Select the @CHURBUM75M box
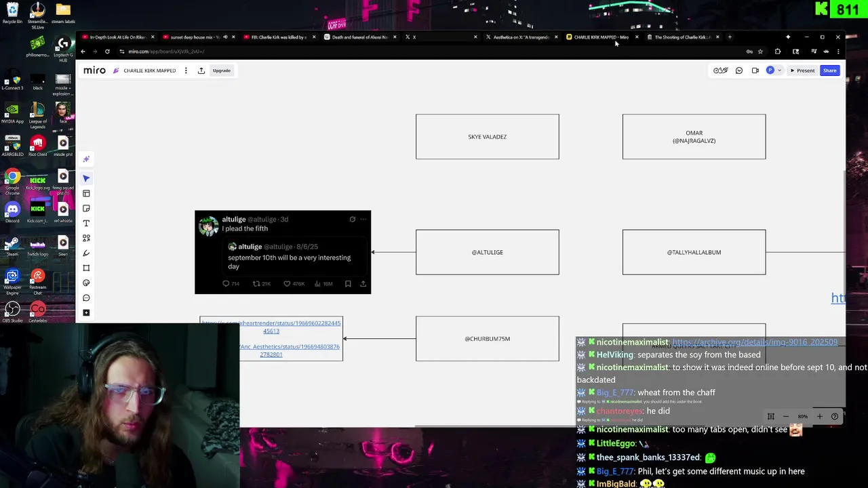The height and width of the screenshot is (488, 868). coord(488,338)
